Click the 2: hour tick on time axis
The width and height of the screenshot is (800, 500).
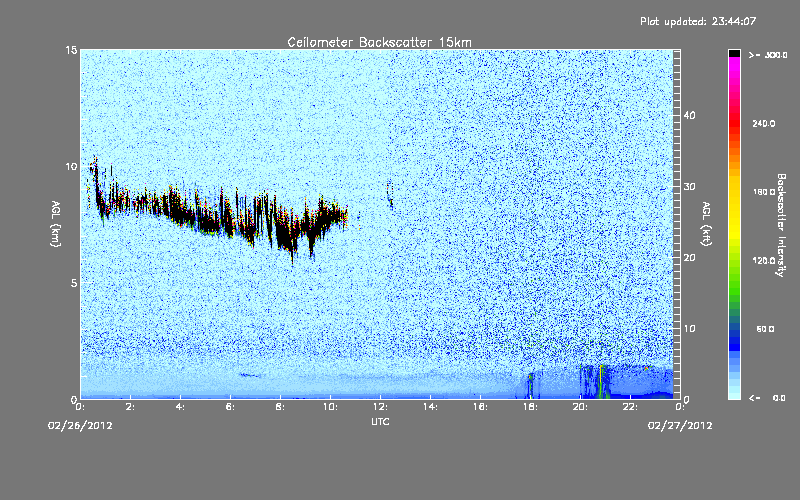point(131,407)
